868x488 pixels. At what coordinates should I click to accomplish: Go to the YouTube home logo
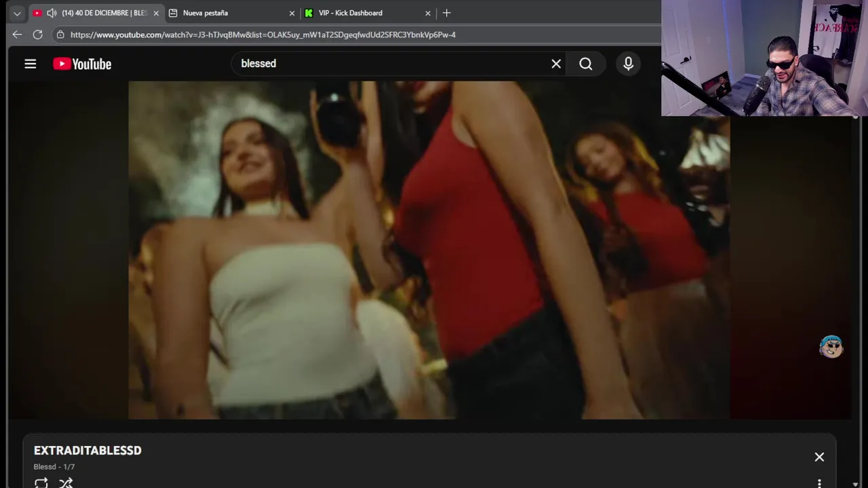tap(82, 64)
